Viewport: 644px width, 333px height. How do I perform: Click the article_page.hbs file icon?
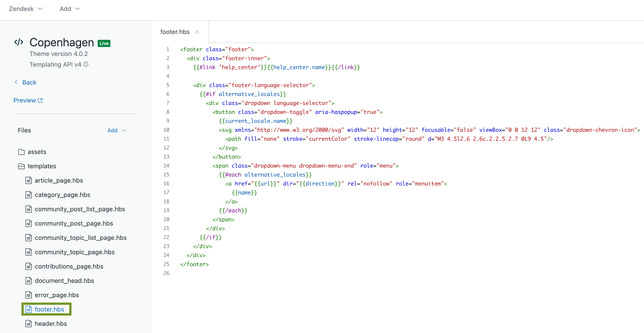pyautogui.click(x=29, y=181)
